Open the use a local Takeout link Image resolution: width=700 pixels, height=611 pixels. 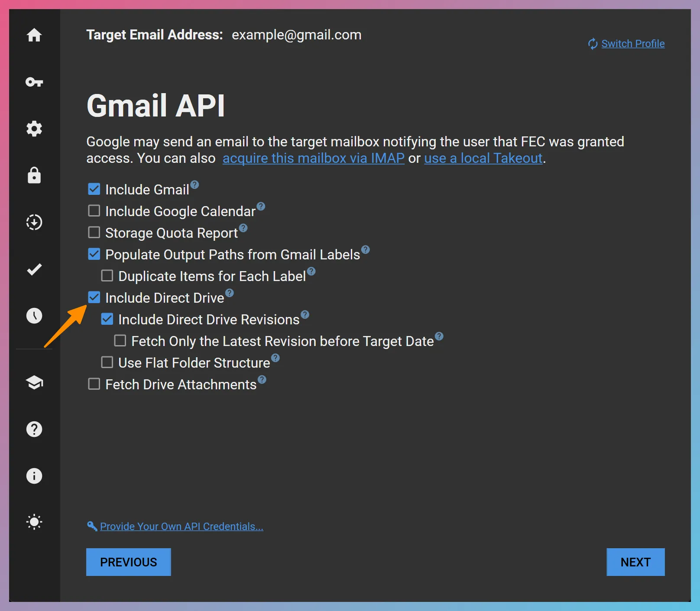[483, 158]
